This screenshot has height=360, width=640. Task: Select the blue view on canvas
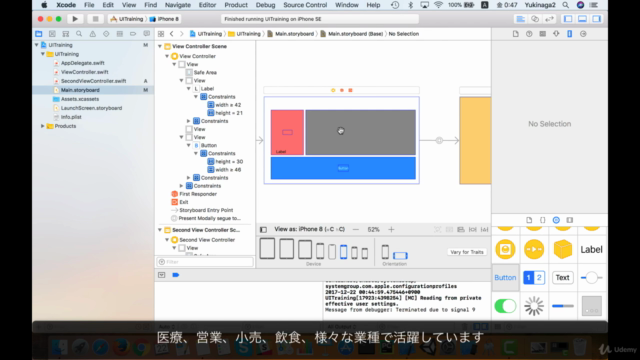pyautogui.click(x=343, y=168)
